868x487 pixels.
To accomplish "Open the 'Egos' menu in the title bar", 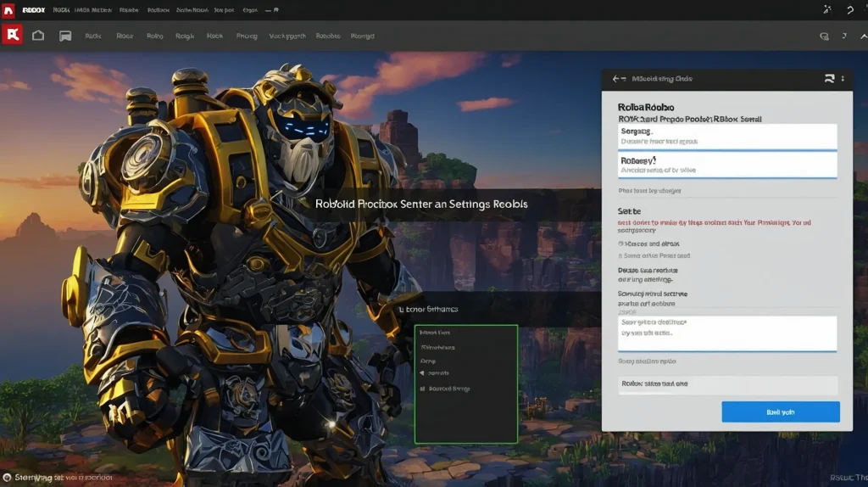I will tap(250, 10).
